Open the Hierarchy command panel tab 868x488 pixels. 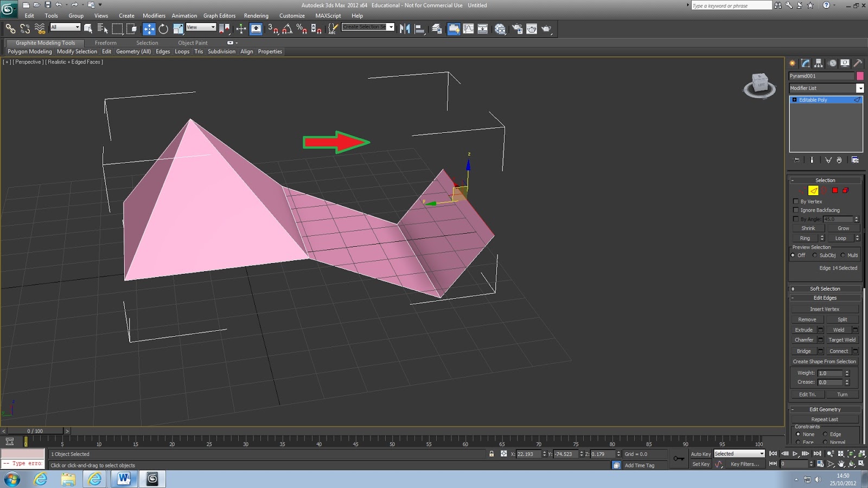(819, 63)
